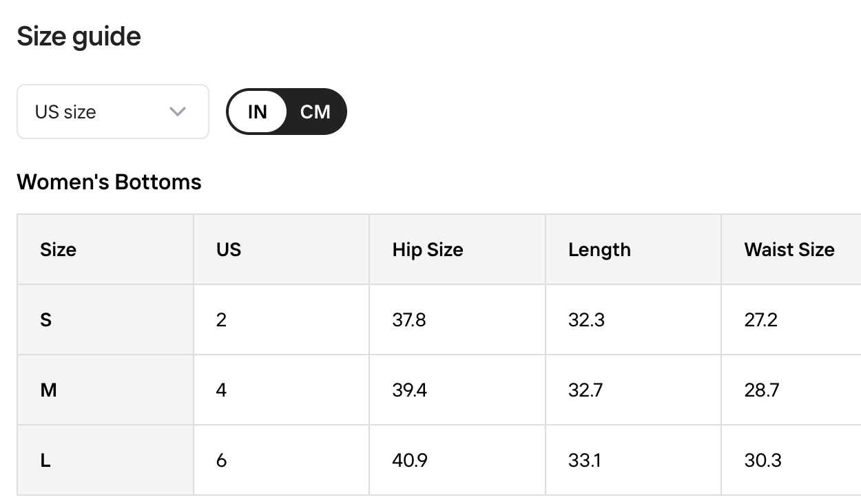Select the IN unit option

(257, 112)
